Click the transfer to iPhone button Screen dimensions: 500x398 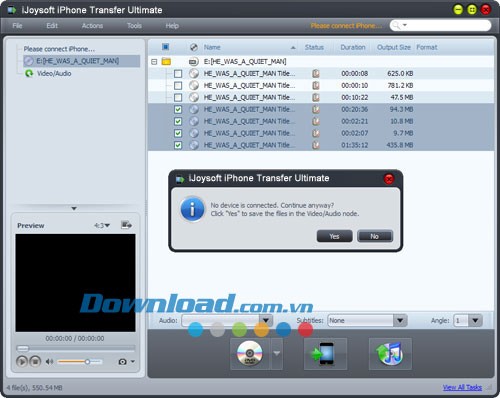pyautogui.click(x=325, y=354)
